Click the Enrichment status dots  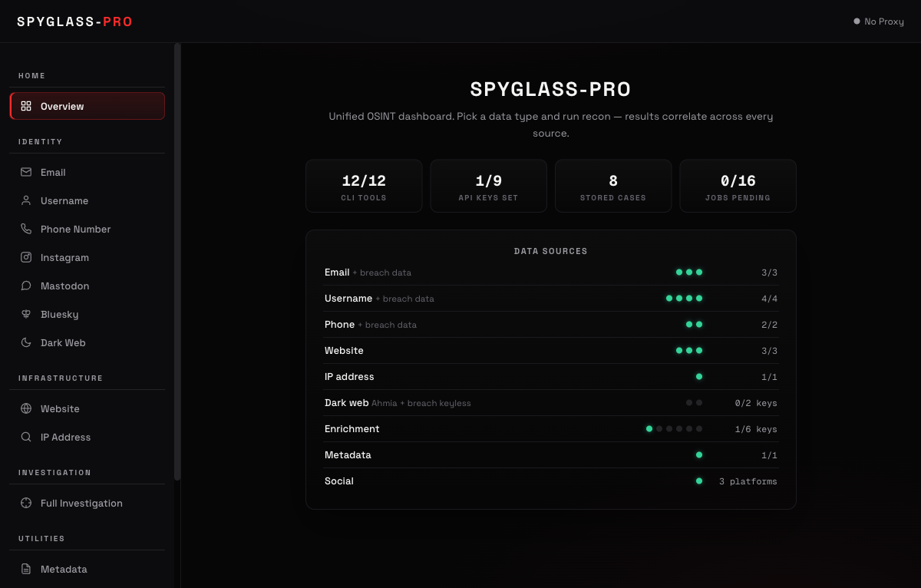(x=674, y=428)
